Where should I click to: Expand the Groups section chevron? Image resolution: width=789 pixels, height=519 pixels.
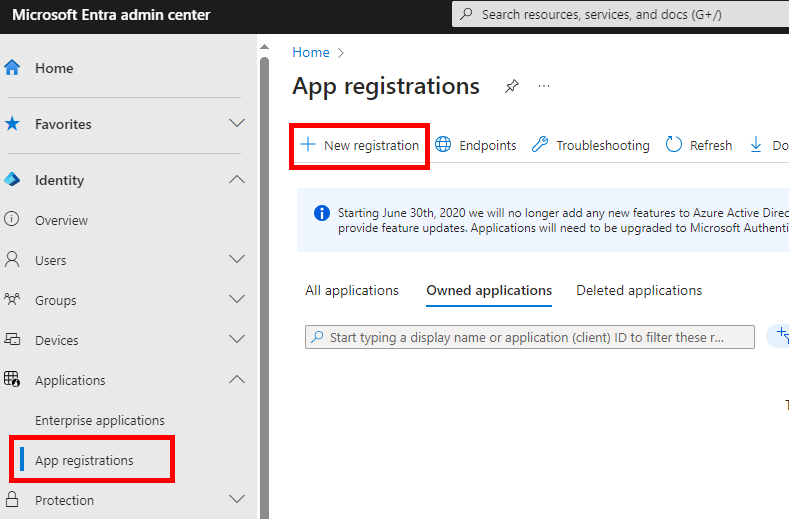click(237, 300)
